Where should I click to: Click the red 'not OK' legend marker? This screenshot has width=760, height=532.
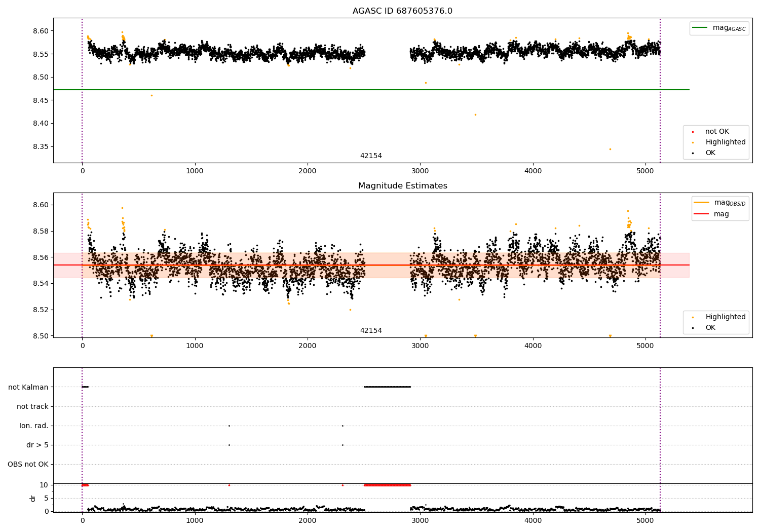[x=693, y=132]
